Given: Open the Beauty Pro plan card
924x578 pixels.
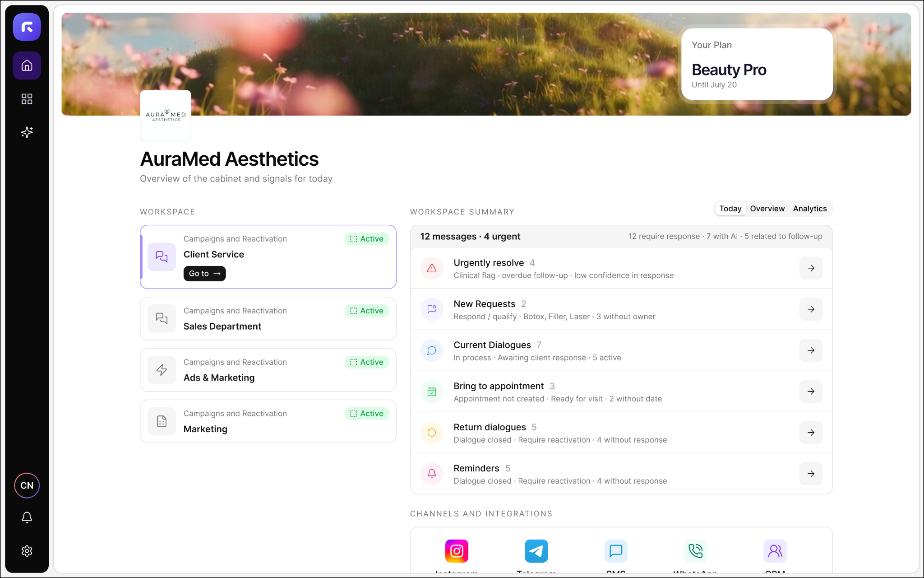Looking at the screenshot, I should (757, 65).
